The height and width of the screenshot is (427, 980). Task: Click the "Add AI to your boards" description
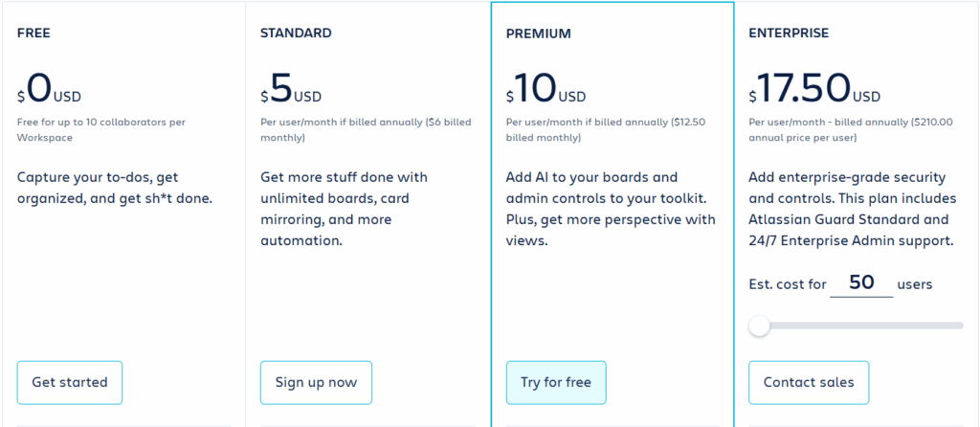[611, 209]
